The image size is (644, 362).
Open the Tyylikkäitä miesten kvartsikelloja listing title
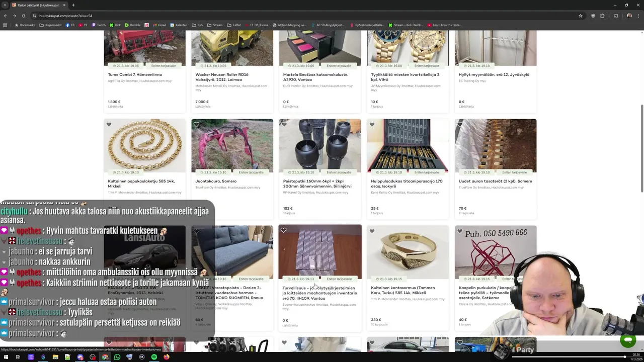[x=405, y=77]
